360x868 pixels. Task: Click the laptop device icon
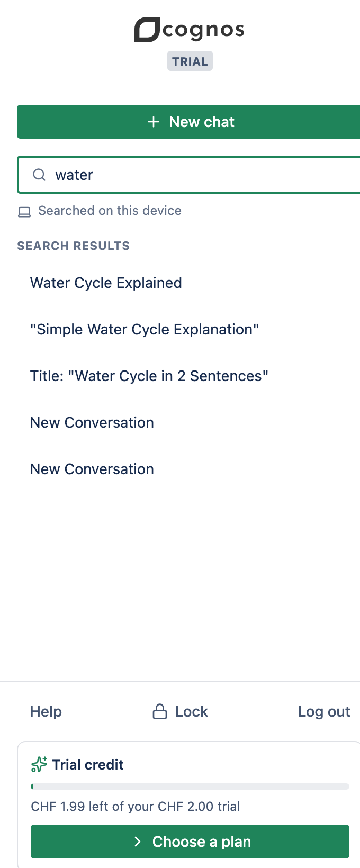(x=24, y=212)
